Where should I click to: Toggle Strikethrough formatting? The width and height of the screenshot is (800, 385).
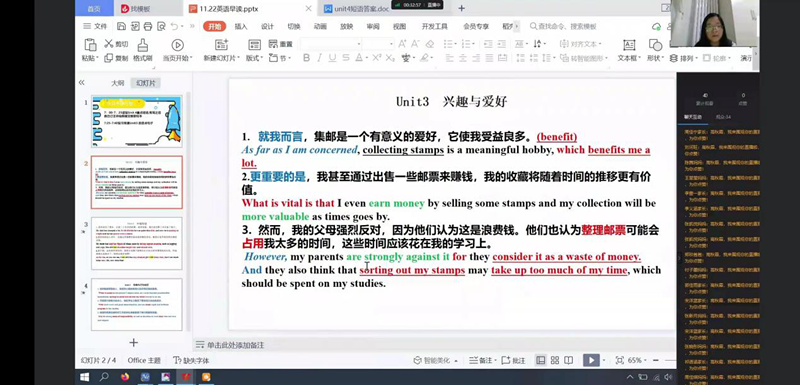tap(346, 58)
